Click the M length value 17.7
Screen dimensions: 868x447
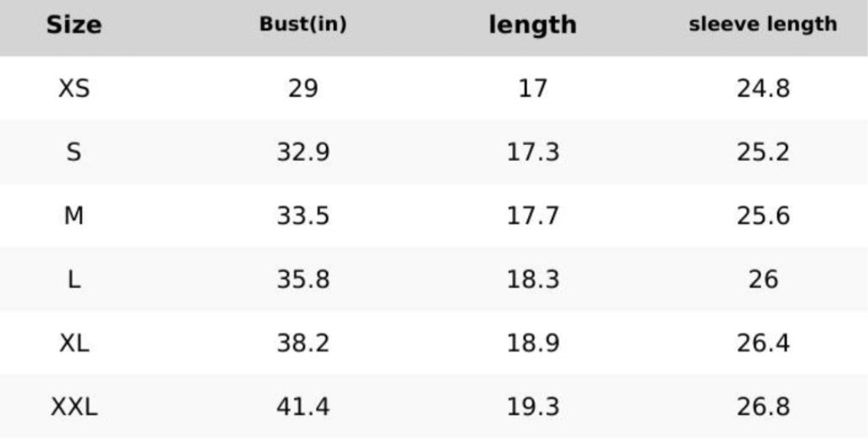click(533, 216)
